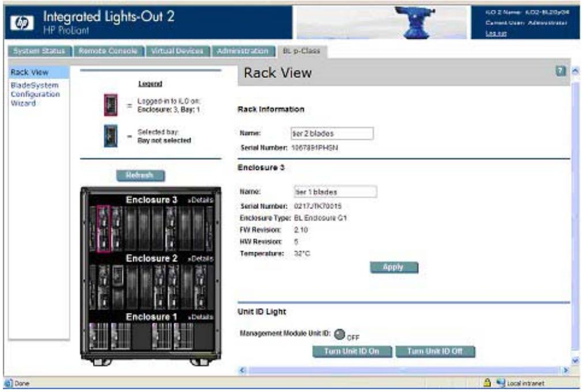Image resolution: width=584 pixels, height=392 pixels.
Task: Click the HP logo icon
Action: tap(22, 23)
